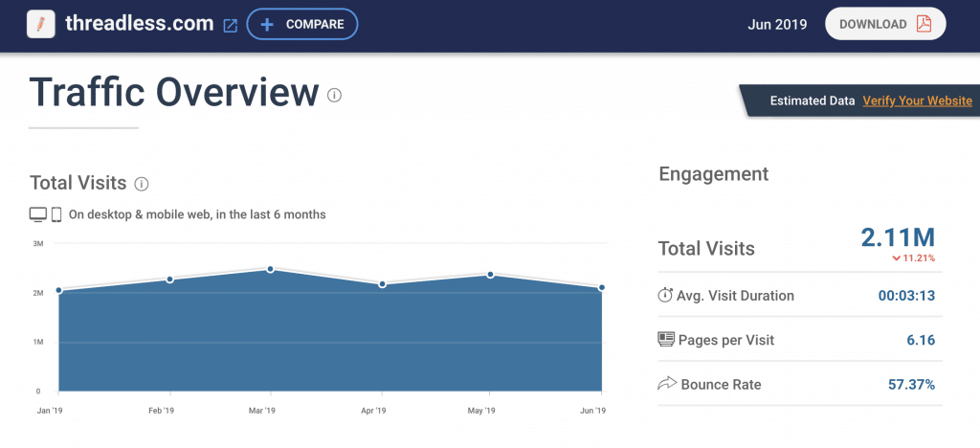Click the Total Visits info icon
The height and width of the screenshot is (448, 980).
click(x=142, y=183)
